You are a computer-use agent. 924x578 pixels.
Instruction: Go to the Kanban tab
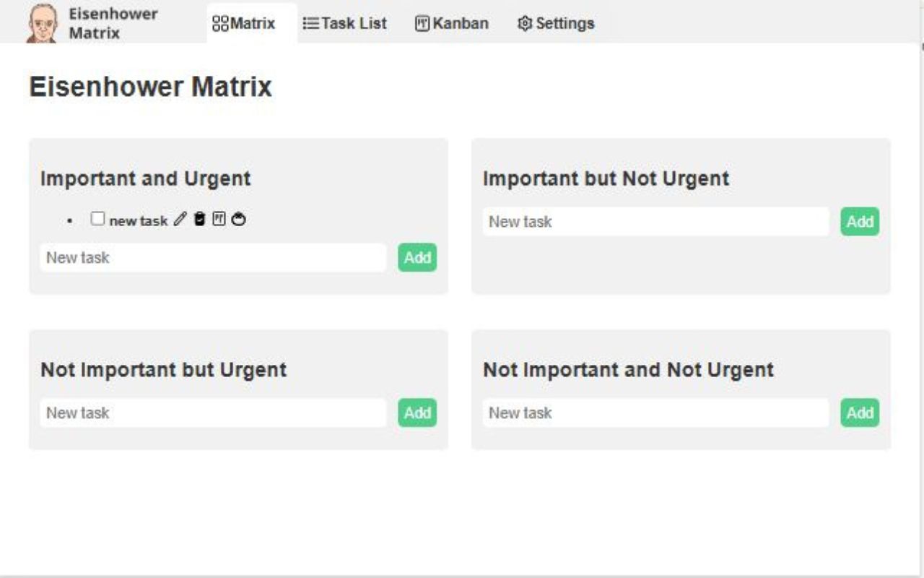[452, 23]
